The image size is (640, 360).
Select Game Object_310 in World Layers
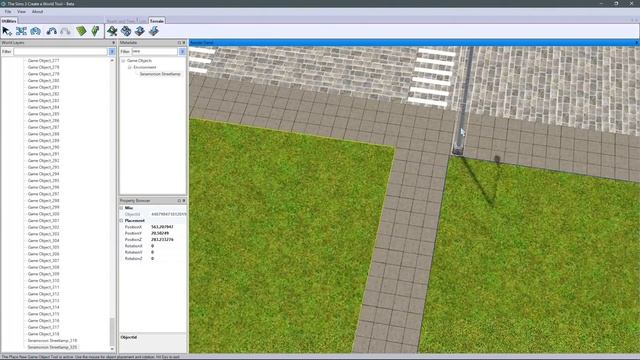(43, 280)
